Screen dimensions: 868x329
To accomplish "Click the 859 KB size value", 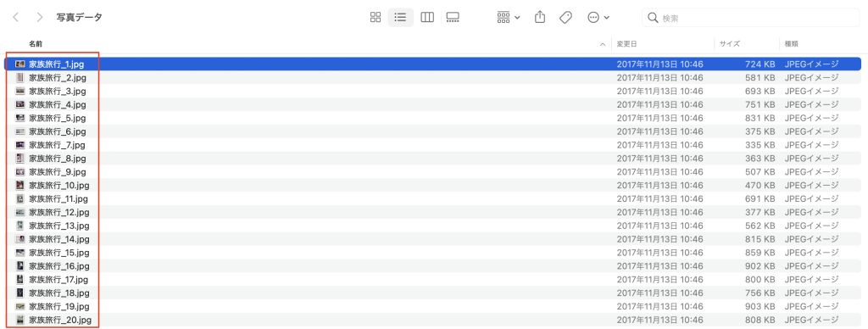I will tap(759, 253).
